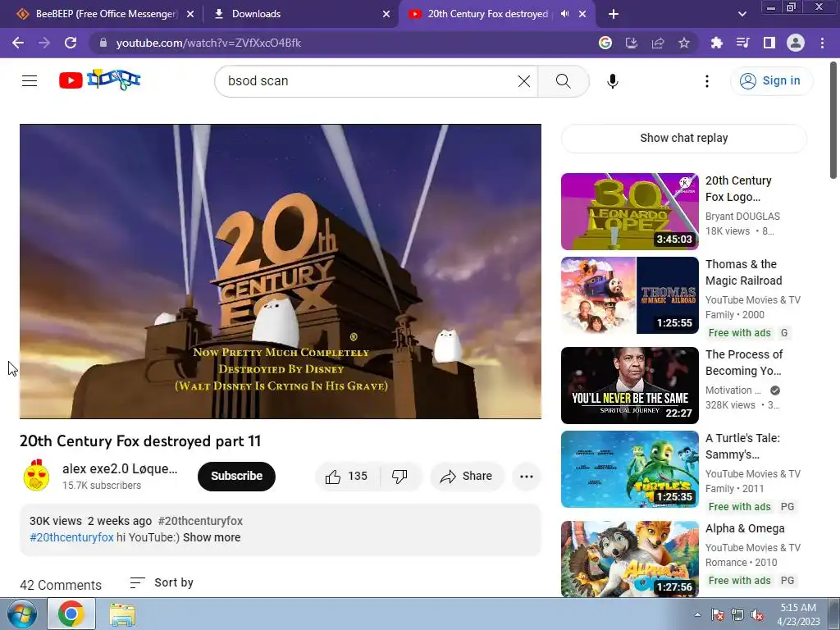Open the taskbar clock showing 5:15 AM
The width and height of the screenshot is (840, 630).
[x=798, y=614]
